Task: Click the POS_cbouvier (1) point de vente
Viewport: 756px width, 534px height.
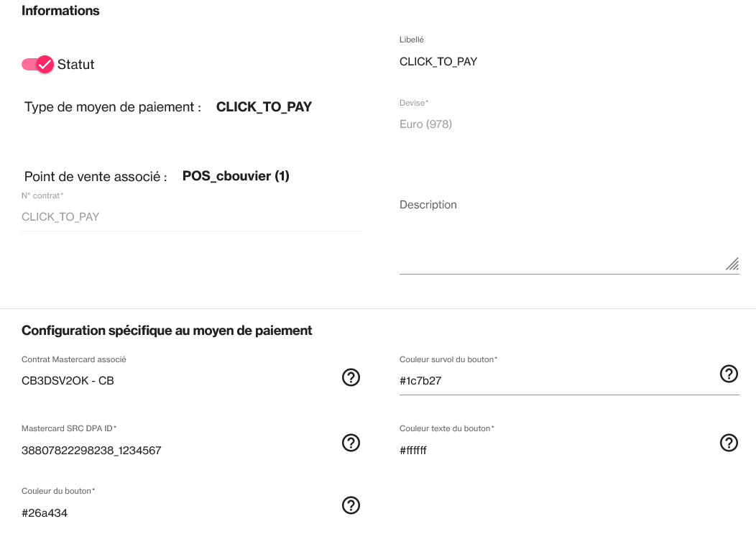Action: [236, 176]
